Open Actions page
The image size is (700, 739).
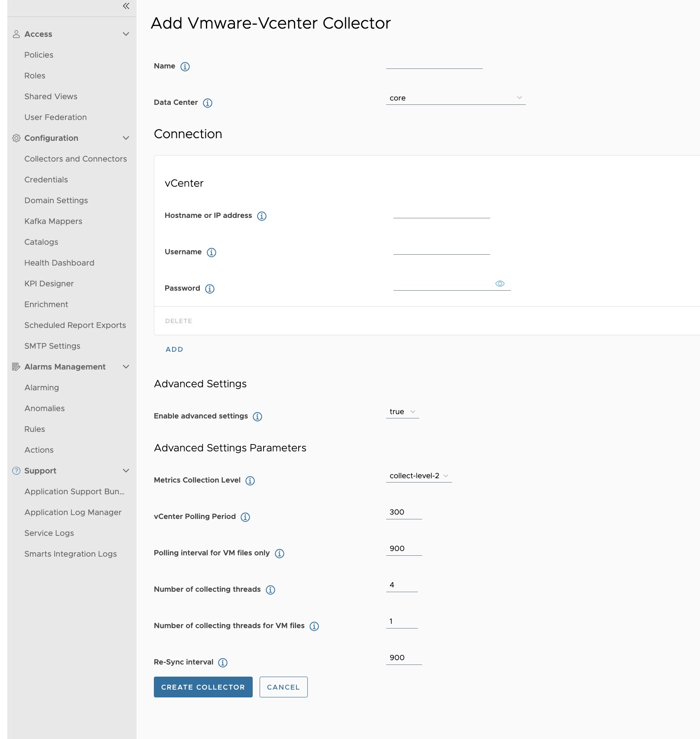(x=39, y=450)
